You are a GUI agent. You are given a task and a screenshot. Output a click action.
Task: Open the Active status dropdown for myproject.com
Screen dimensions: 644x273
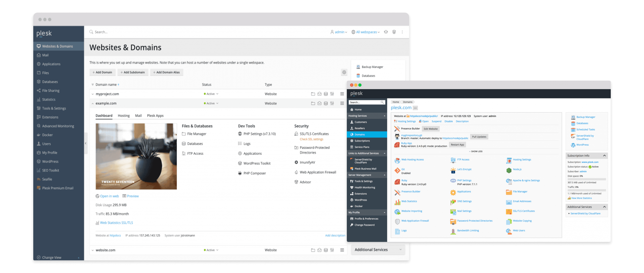click(x=211, y=94)
